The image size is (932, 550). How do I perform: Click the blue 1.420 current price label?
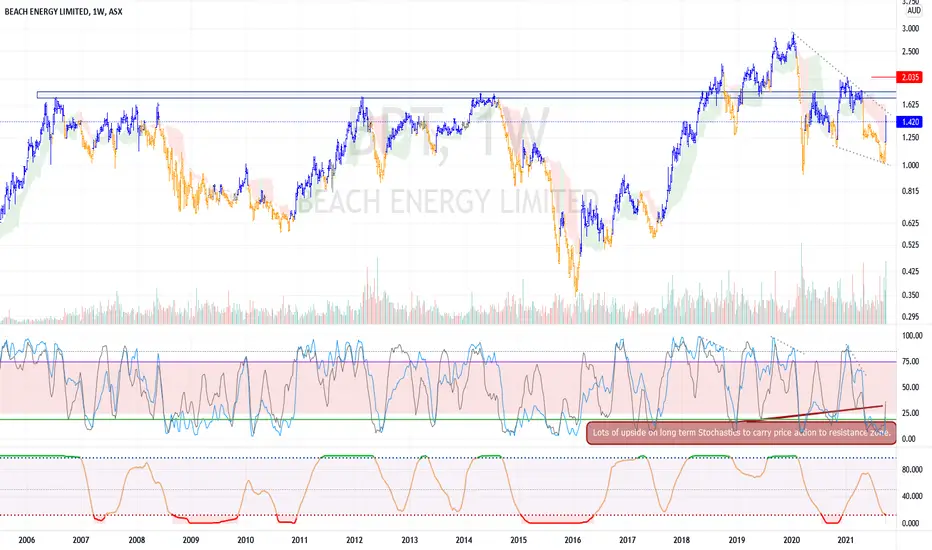[x=910, y=122]
